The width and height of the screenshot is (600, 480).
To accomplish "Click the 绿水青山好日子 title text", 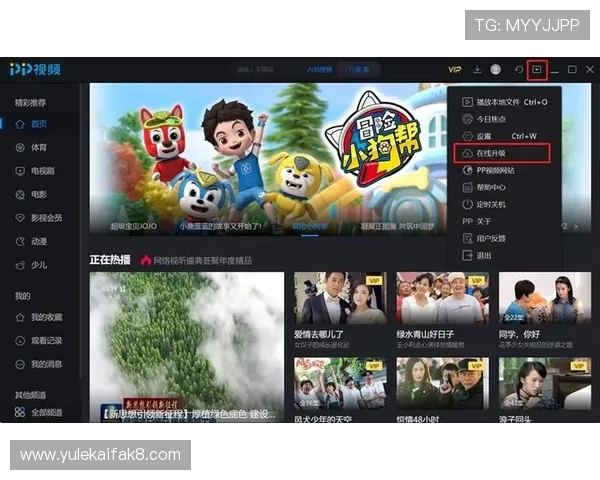I will [x=425, y=335].
